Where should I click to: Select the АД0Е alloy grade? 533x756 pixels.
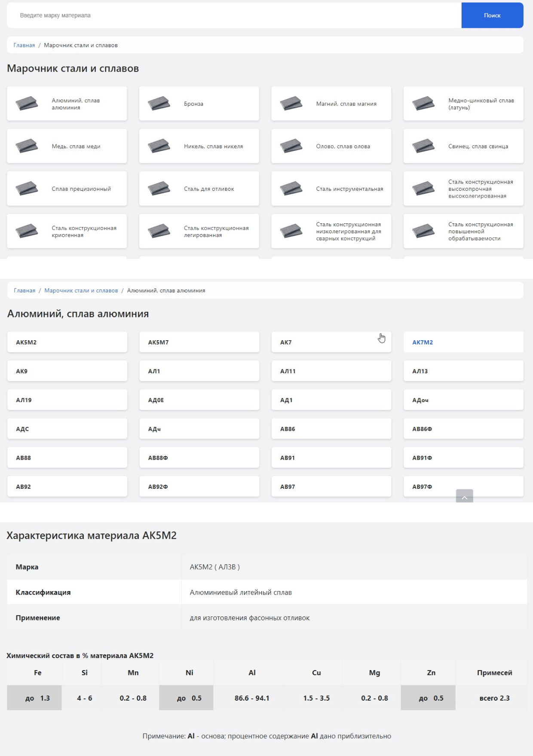199,399
